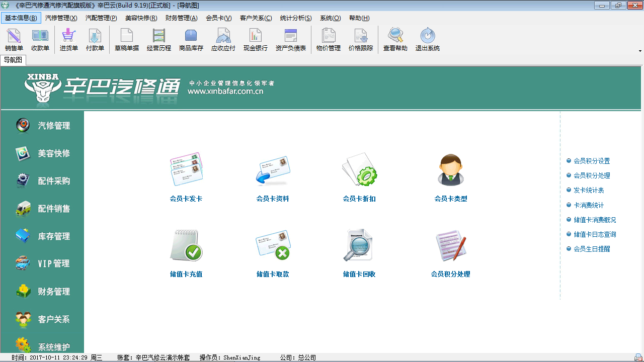Click the 查看帮助 help magnifier icon
The height and width of the screenshot is (362, 644).
click(395, 40)
